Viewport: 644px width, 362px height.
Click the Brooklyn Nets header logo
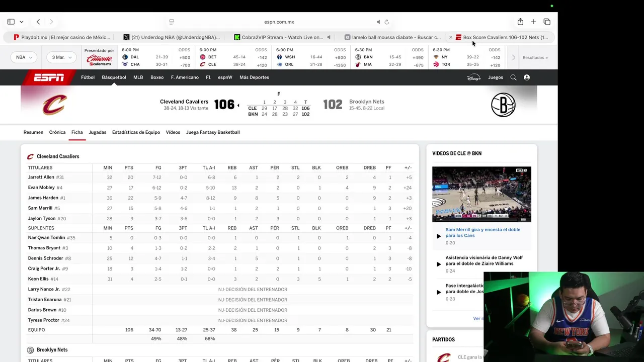coord(503,105)
